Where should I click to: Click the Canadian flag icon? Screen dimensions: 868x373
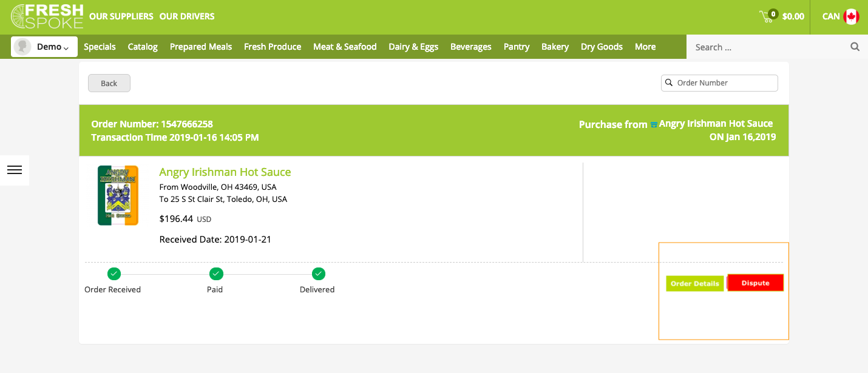[851, 16]
